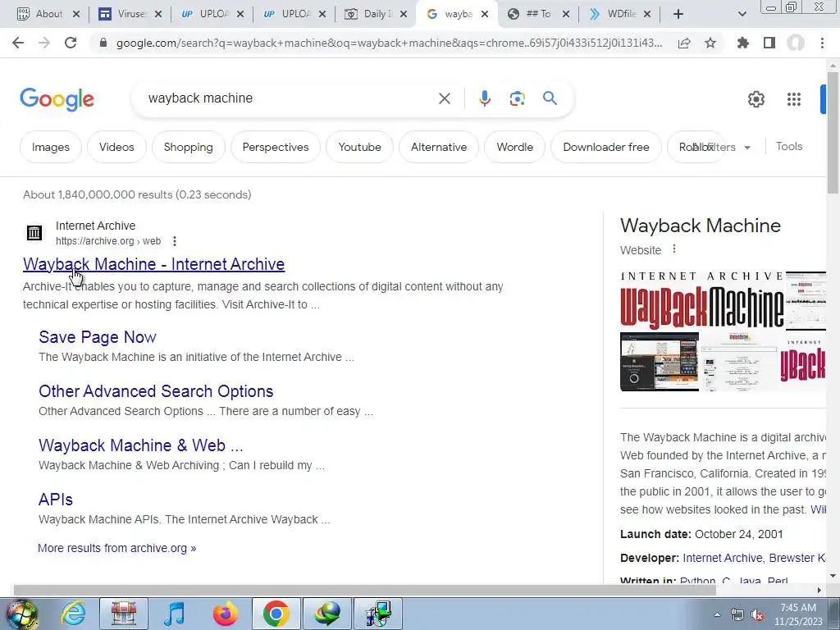Show hidden system tray icons
This screenshot has height=630, width=840.
pos(717,615)
